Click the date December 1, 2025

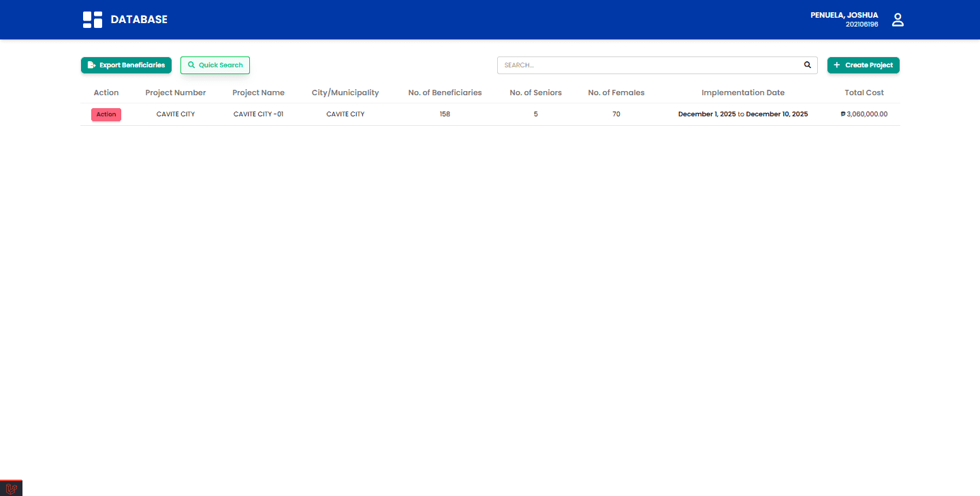(x=707, y=114)
